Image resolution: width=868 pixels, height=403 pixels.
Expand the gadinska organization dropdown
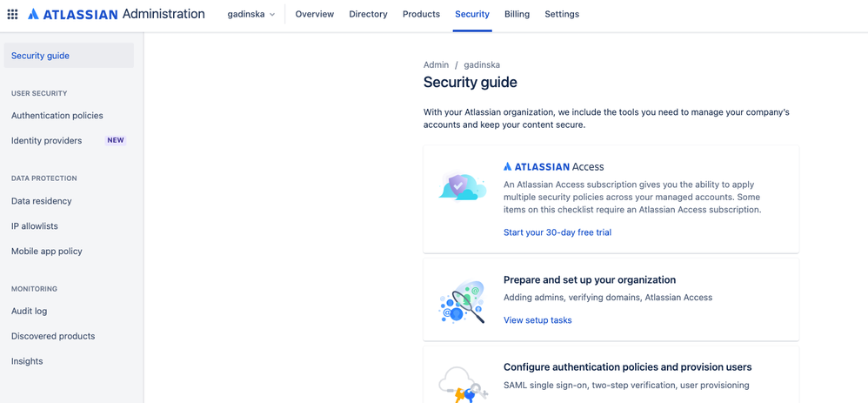[x=251, y=15]
